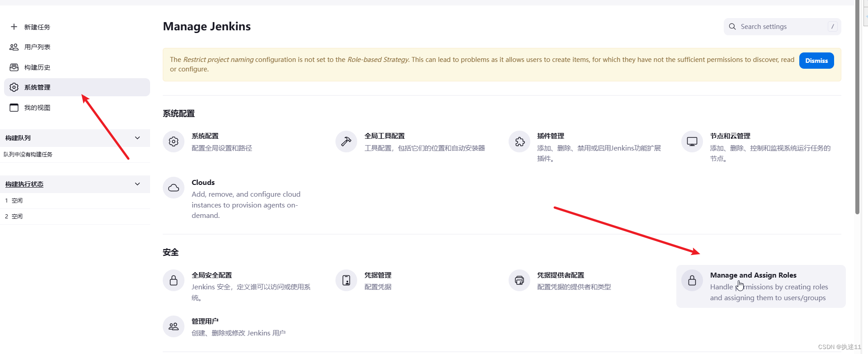Viewport: 868px width, 354px height.
Task: Open the 全局工具配置 link
Action: coord(384,136)
